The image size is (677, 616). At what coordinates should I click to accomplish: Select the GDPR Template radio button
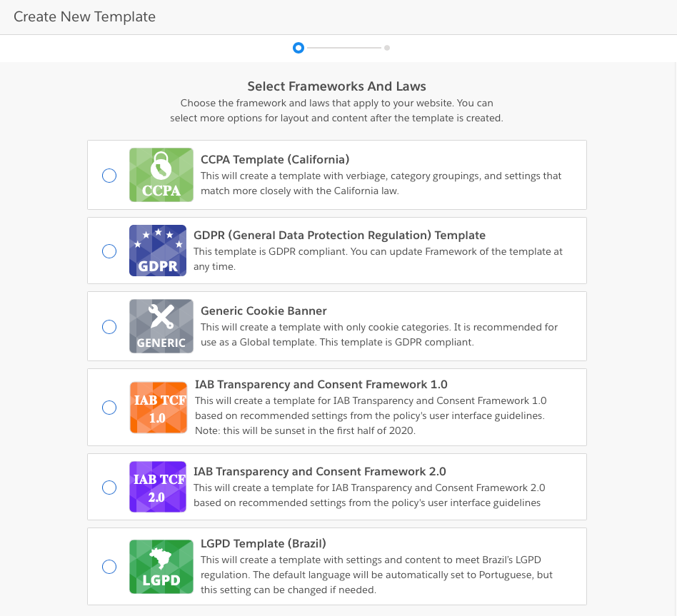[109, 251]
